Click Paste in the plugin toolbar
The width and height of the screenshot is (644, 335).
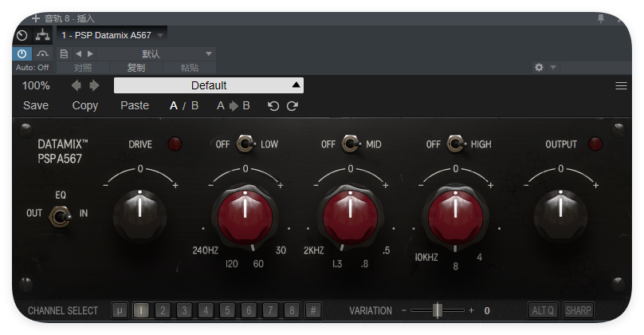coord(135,105)
